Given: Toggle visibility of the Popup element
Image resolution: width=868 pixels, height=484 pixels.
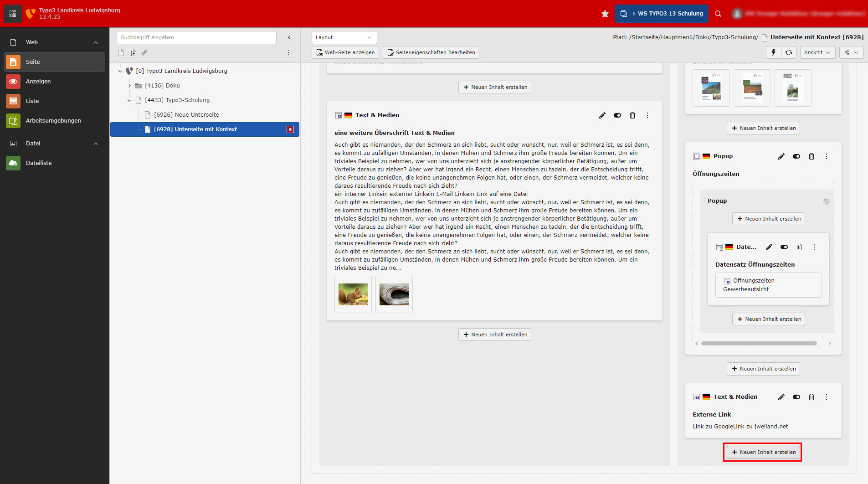Looking at the screenshot, I should click(x=796, y=156).
